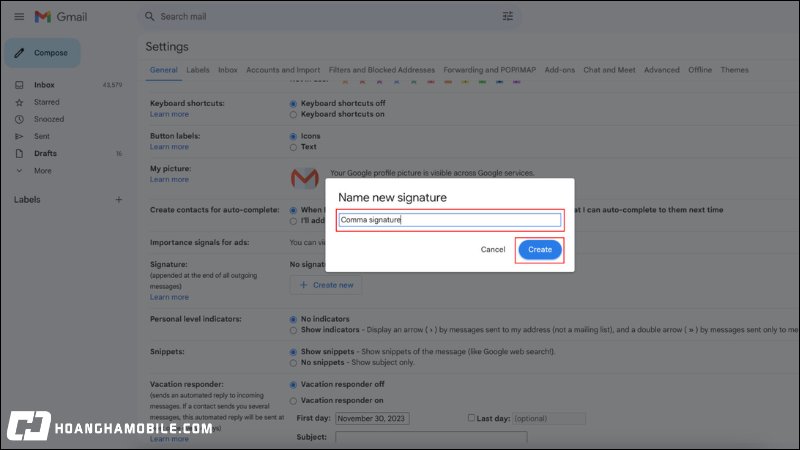Open search options filter icon
Image resolution: width=800 pixels, height=450 pixels.
508,16
